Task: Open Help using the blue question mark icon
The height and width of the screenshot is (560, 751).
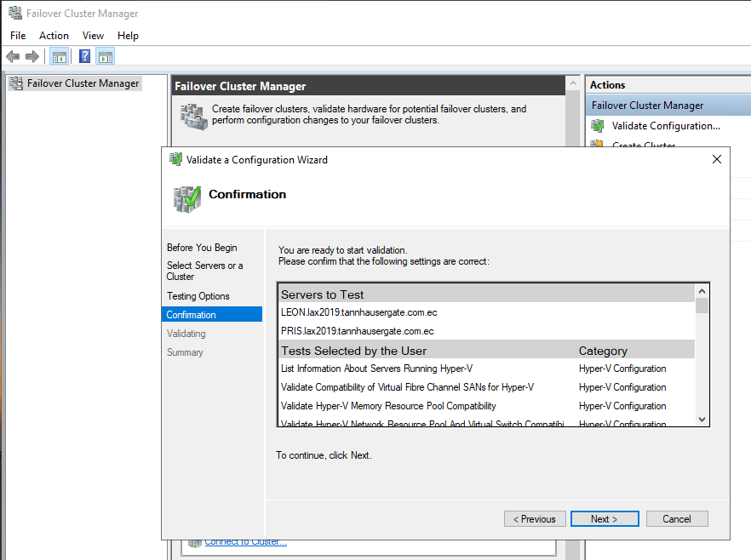Action: pyautogui.click(x=85, y=57)
